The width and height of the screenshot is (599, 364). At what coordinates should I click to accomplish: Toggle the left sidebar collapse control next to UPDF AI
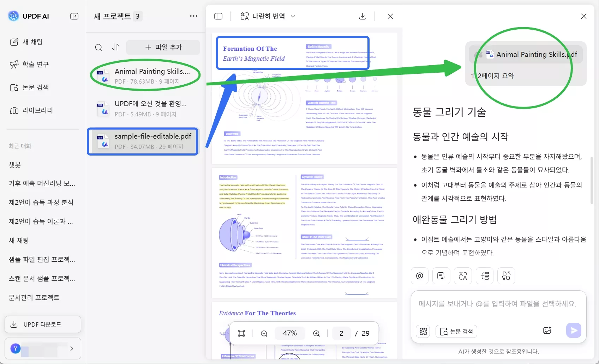click(x=74, y=16)
